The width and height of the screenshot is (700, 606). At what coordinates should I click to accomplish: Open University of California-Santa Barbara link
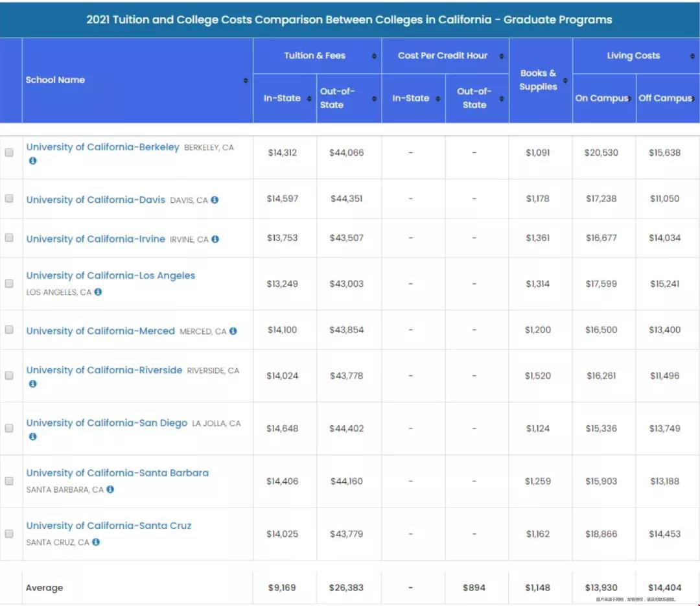click(117, 473)
